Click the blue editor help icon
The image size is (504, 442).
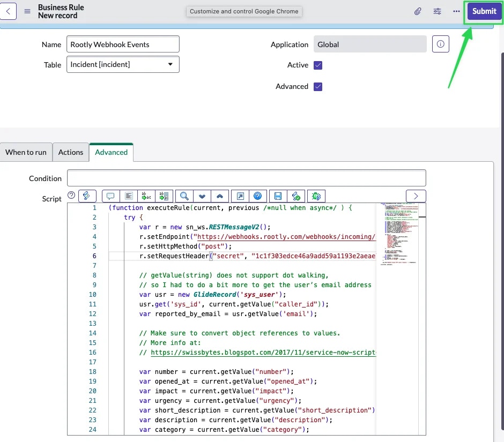[258, 196]
